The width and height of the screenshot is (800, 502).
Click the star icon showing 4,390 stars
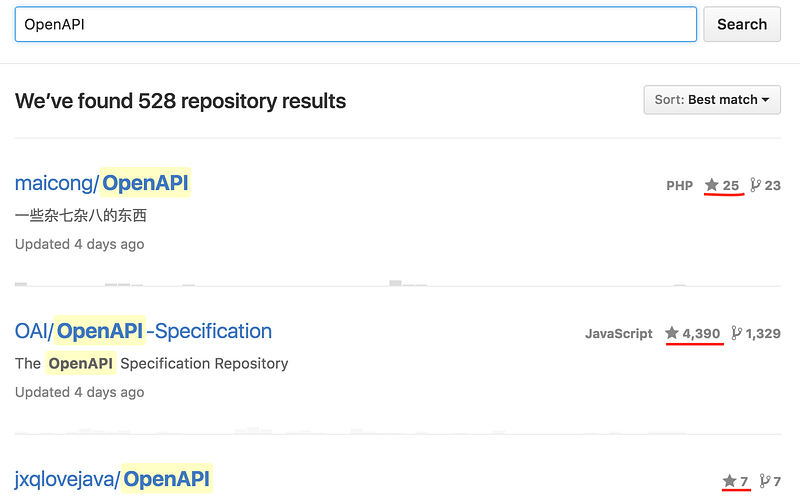point(672,333)
